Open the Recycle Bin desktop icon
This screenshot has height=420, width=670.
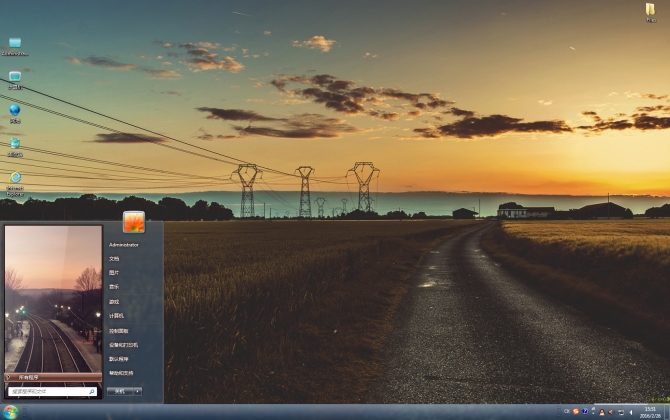15,144
